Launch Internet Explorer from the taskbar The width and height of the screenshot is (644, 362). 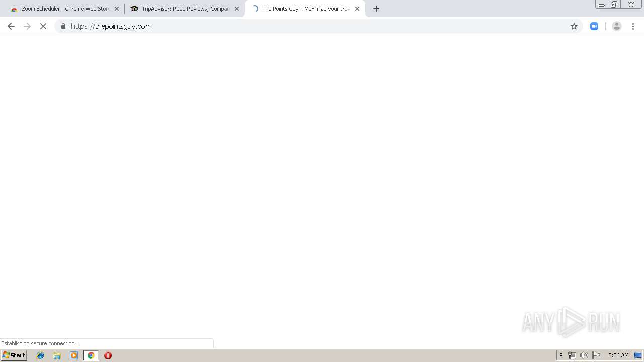pos(40,355)
